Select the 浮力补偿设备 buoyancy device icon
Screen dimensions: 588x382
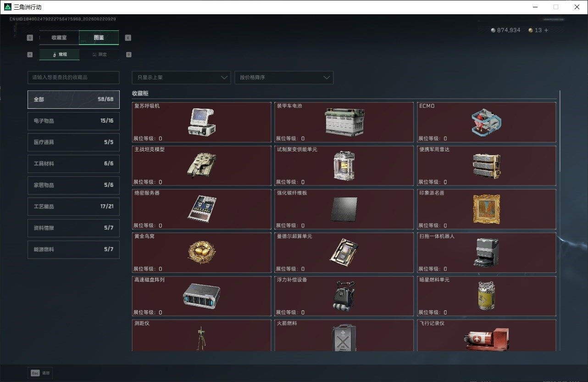click(343, 296)
